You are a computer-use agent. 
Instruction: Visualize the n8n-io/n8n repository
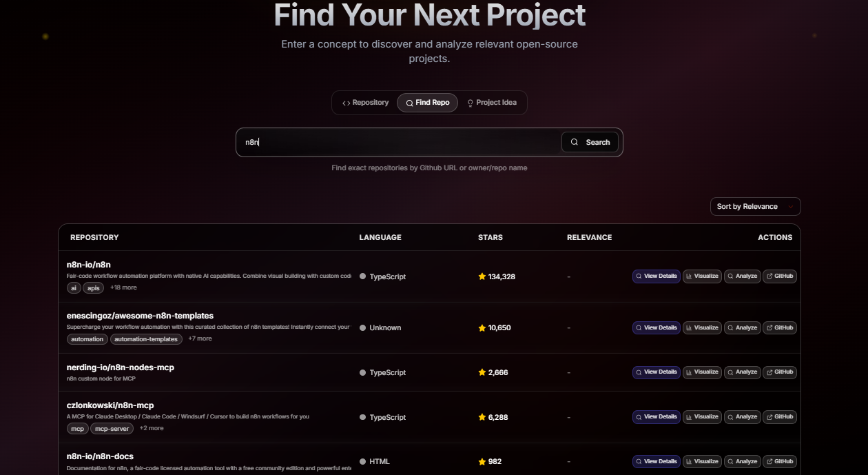coord(702,276)
